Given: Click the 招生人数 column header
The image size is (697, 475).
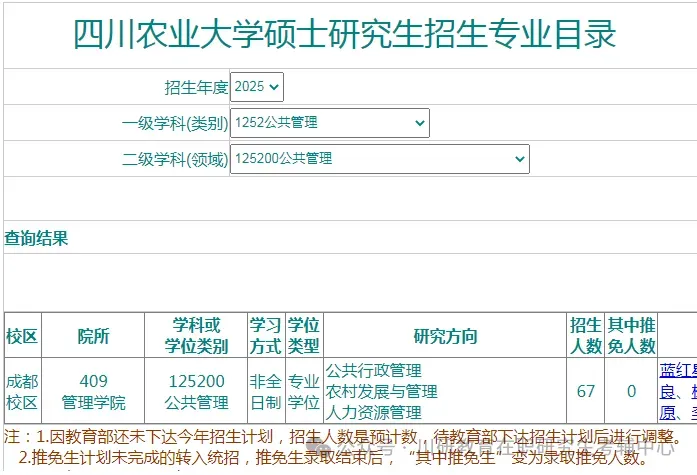Looking at the screenshot, I should [x=585, y=335].
